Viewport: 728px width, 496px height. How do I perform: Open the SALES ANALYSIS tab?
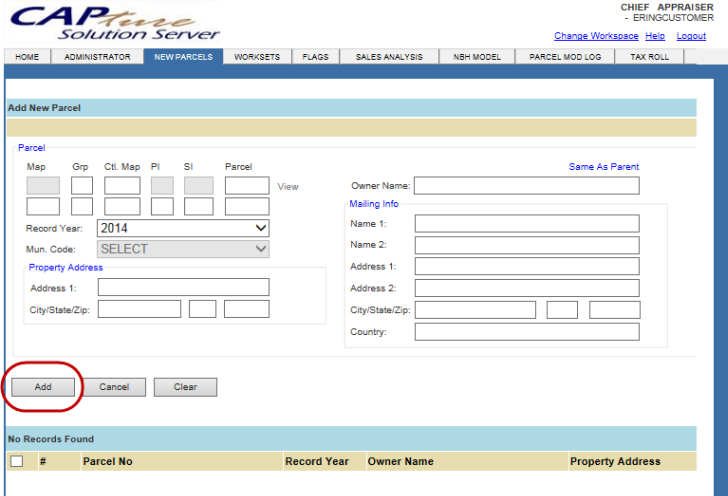tap(389, 57)
